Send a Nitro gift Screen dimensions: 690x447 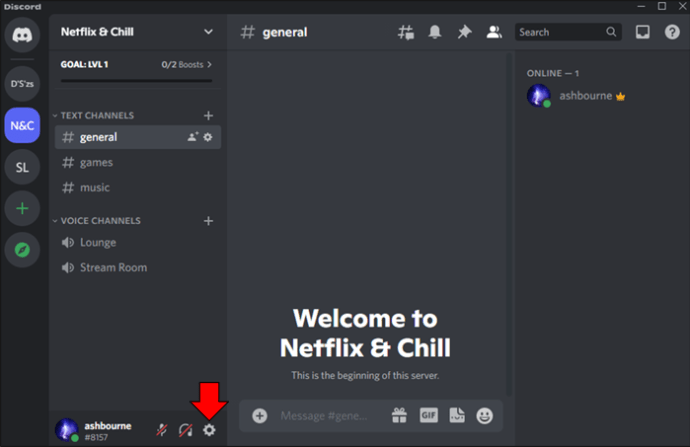[399, 416]
